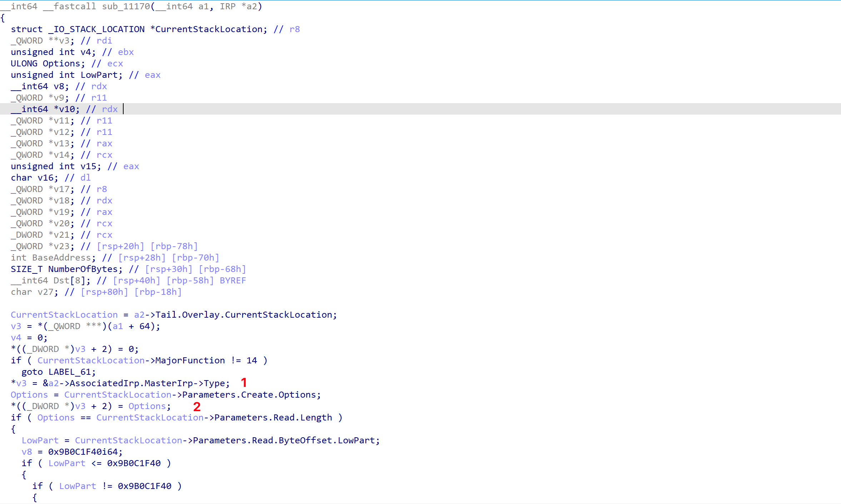Click red annotation number 1
The image size is (841, 504).
pyautogui.click(x=244, y=383)
